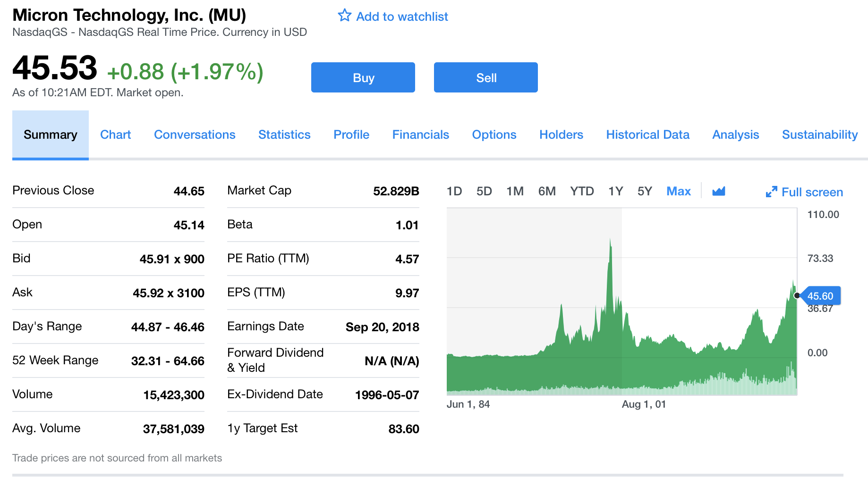Set chart range to 5D

pos(484,191)
